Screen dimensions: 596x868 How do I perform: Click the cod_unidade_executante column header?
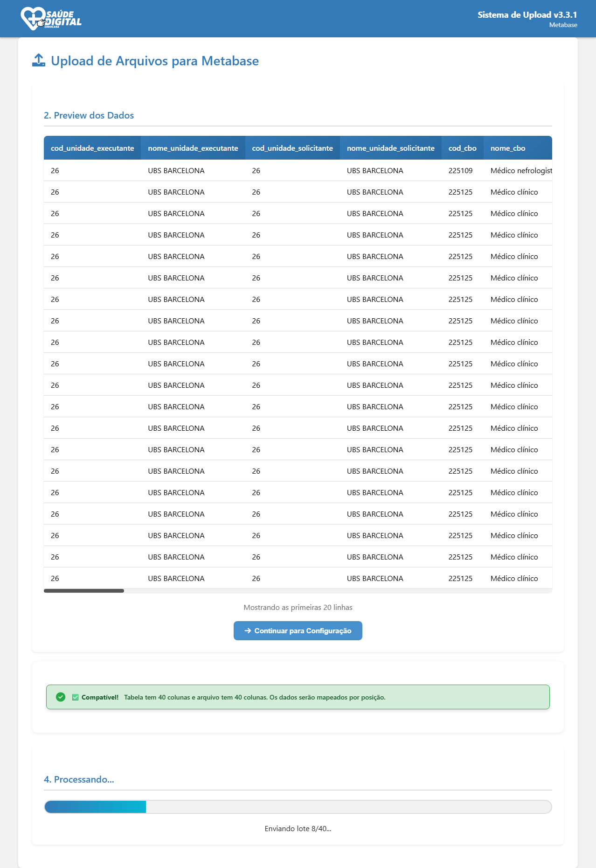[x=92, y=148]
